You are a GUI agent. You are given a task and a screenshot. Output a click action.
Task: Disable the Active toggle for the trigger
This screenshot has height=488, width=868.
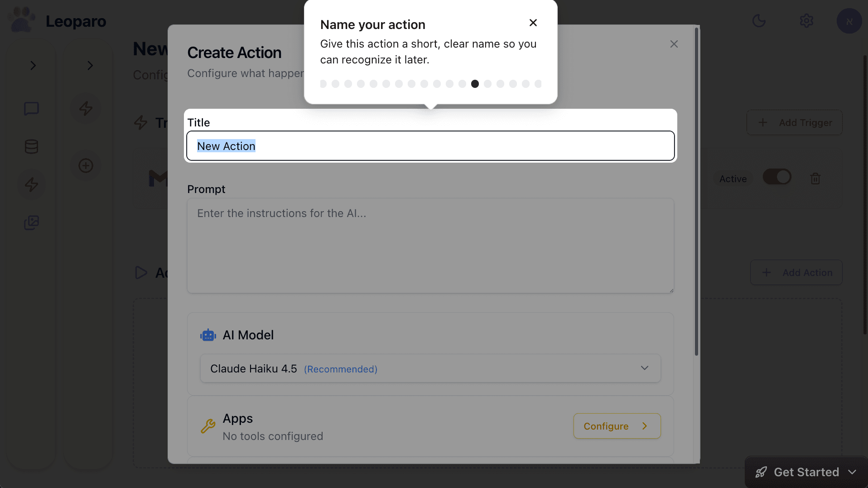(x=776, y=177)
